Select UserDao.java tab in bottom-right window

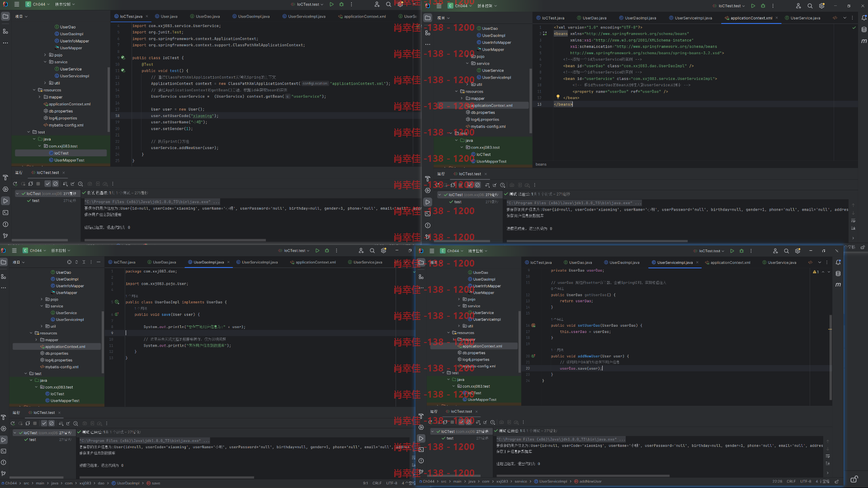pyautogui.click(x=577, y=263)
